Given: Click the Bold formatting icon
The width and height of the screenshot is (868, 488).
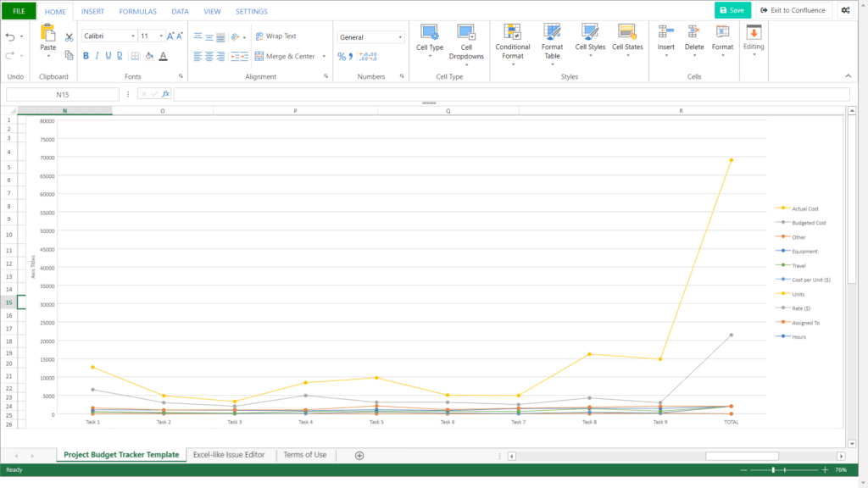Looking at the screenshot, I should [86, 56].
